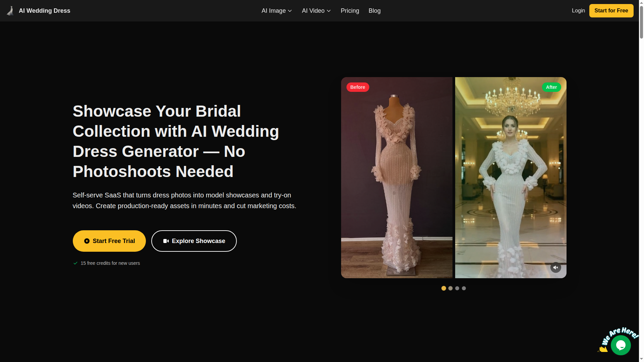Screen dimensions: 644x362
Task: Click the play icon inside Start Free Trial
Action: pyautogui.click(x=87, y=241)
